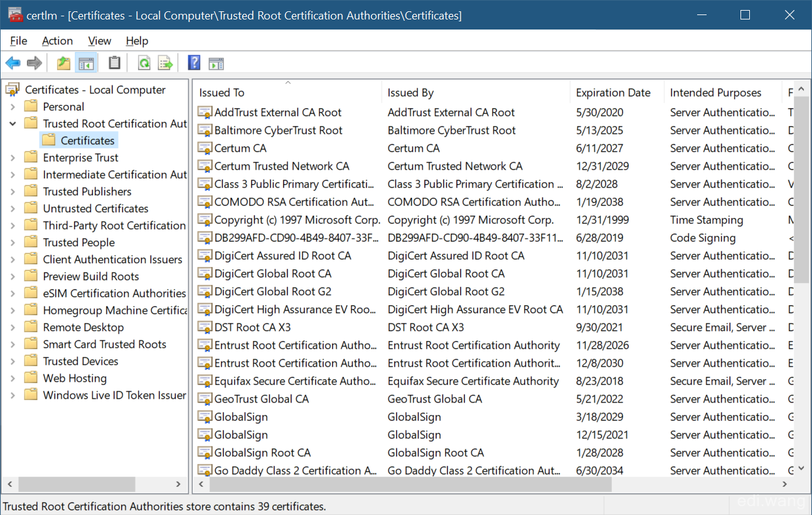Select Trusted Publishers in the tree

[x=87, y=192]
